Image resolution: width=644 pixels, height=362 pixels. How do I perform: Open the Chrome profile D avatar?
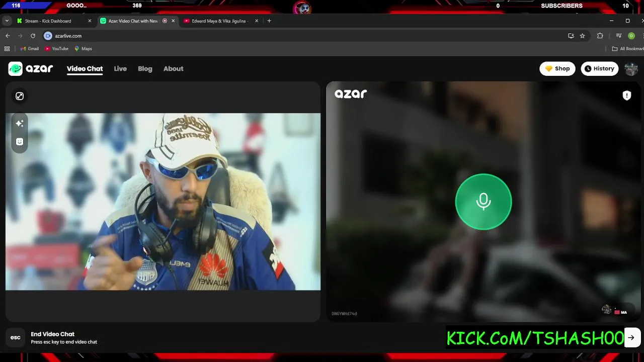point(631,36)
